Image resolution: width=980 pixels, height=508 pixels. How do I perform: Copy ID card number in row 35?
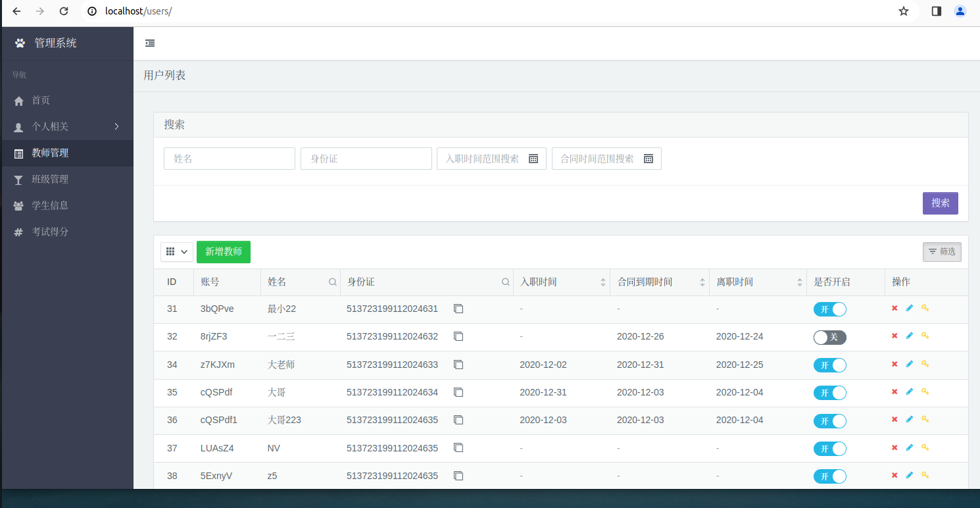(x=458, y=392)
